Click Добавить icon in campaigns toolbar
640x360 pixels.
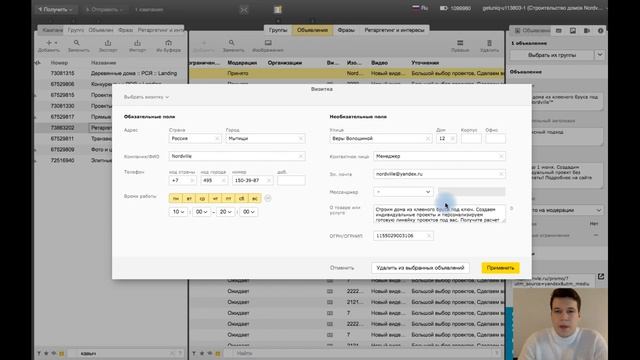point(49,43)
